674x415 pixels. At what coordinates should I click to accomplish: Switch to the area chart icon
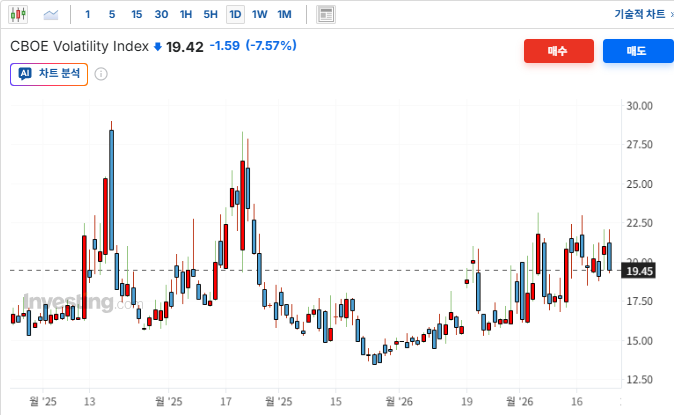pos(51,15)
